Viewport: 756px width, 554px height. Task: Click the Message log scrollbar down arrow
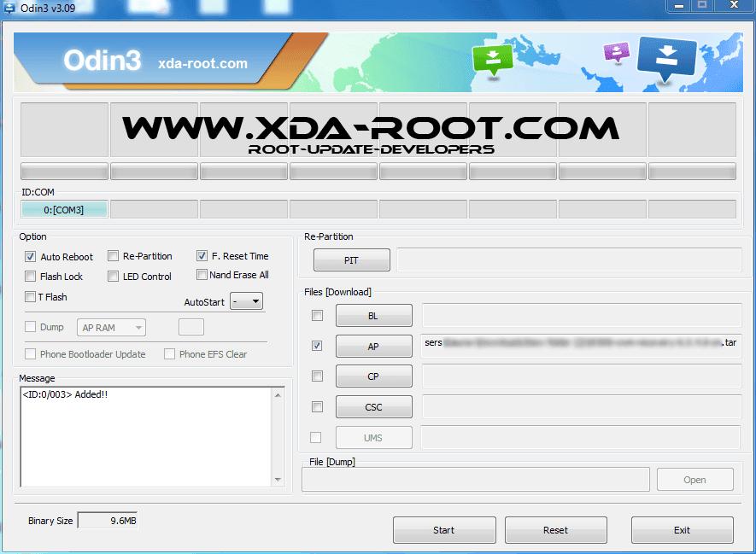pos(278,480)
